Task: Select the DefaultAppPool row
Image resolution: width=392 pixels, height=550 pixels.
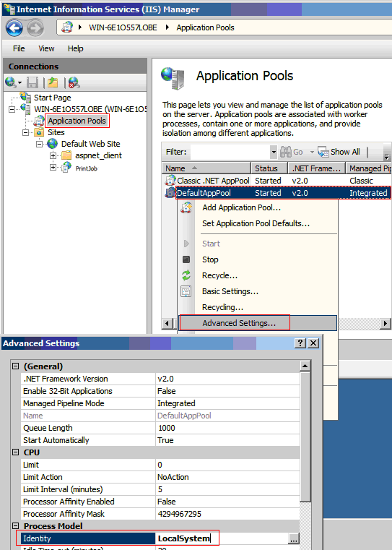Action: pos(283,193)
